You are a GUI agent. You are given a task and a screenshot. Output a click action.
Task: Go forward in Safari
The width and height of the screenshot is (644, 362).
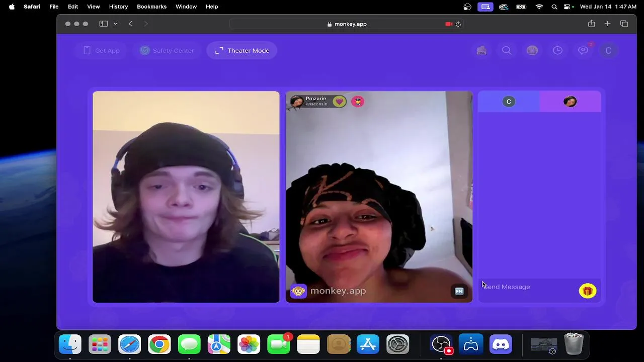[146, 24]
